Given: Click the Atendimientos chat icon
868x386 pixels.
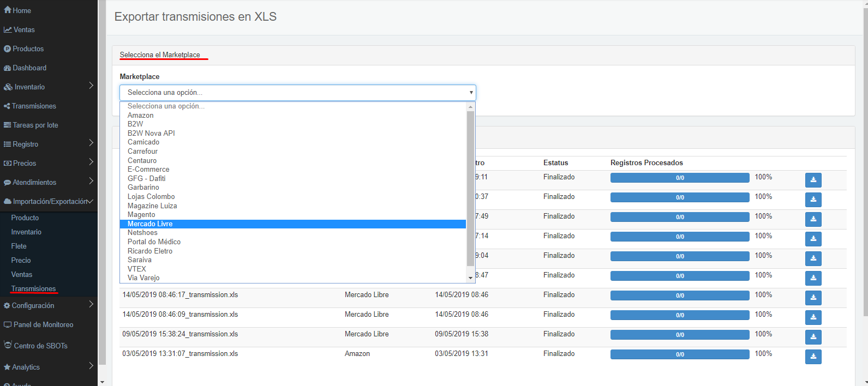Looking at the screenshot, I should pyautogui.click(x=7, y=182).
